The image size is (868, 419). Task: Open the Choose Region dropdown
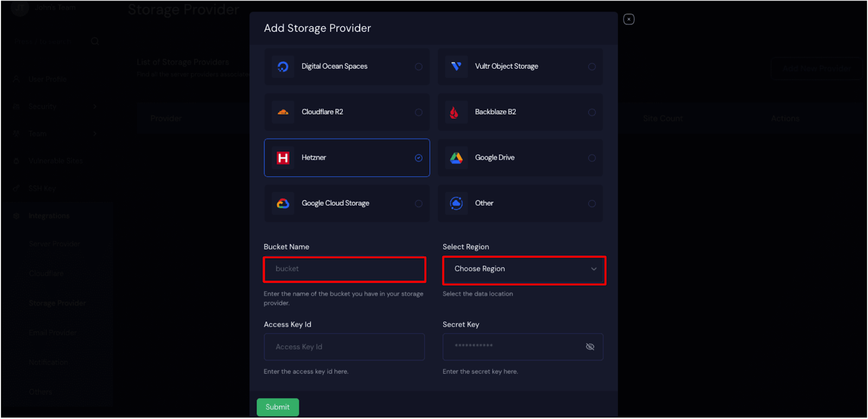[x=524, y=270]
